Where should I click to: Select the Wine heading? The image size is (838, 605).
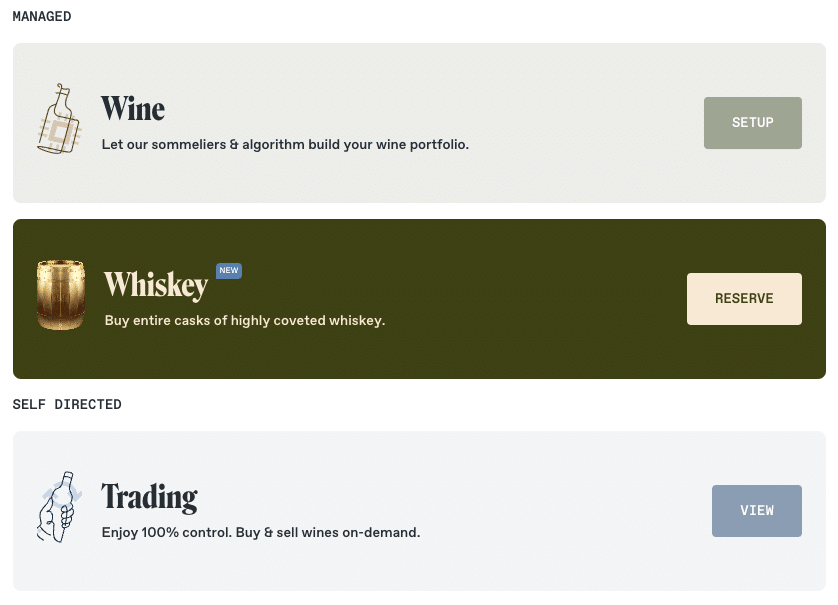point(133,108)
